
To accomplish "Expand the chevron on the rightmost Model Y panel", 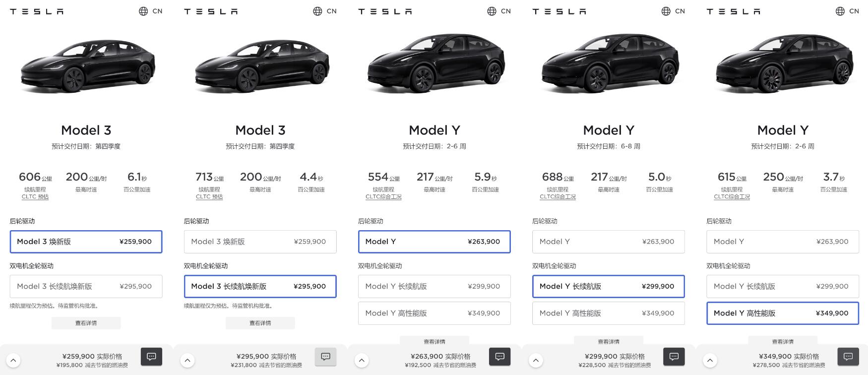I will point(710,360).
